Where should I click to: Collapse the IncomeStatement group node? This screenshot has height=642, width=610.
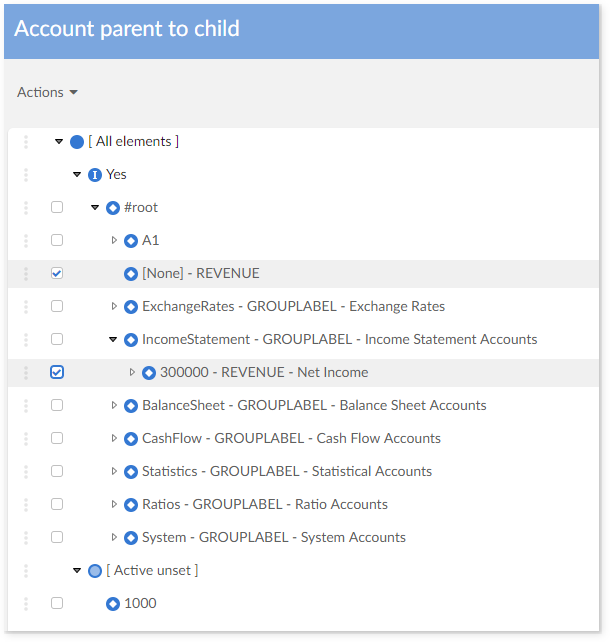point(113,340)
